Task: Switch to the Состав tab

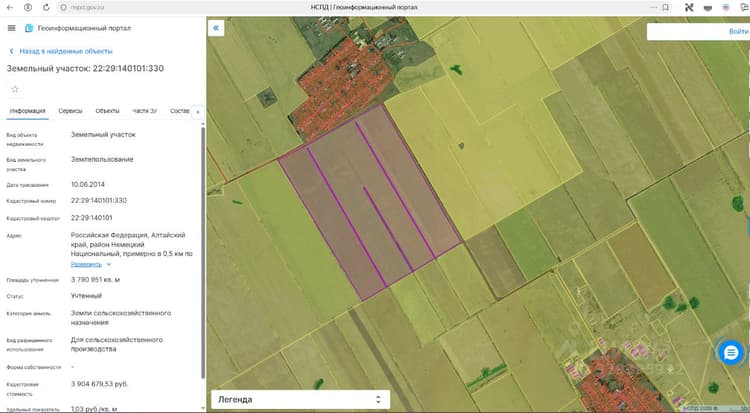Action: 179,111
